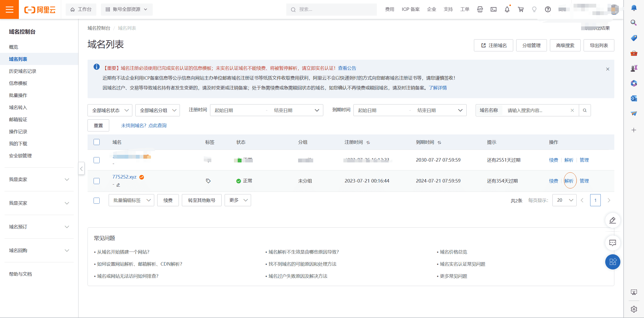The height and width of the screenshot is (318, 644).
Task: Open ICP 备案 in top navigation
Action: [x=411, y=9]
